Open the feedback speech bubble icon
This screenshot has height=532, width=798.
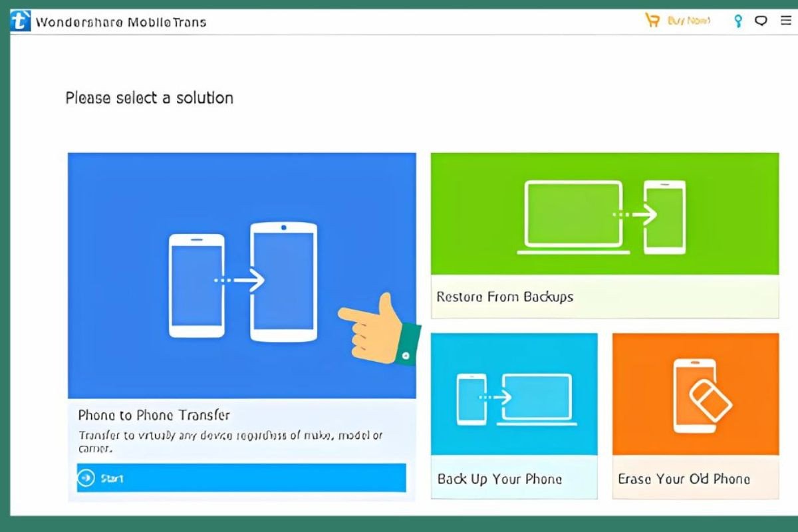761,21
